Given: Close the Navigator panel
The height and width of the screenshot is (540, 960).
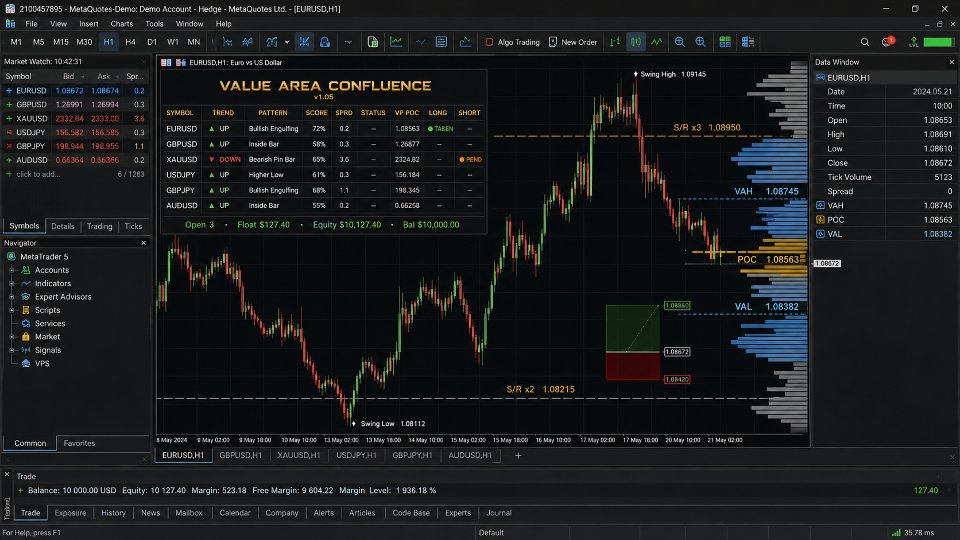Looking at the screenshot, I should click(x=144, y=243).
